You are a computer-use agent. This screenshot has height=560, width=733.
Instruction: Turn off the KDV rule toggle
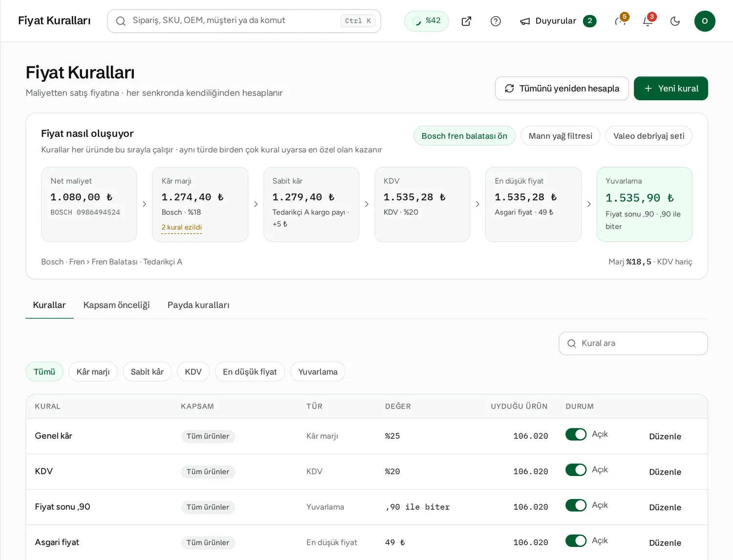576,470
